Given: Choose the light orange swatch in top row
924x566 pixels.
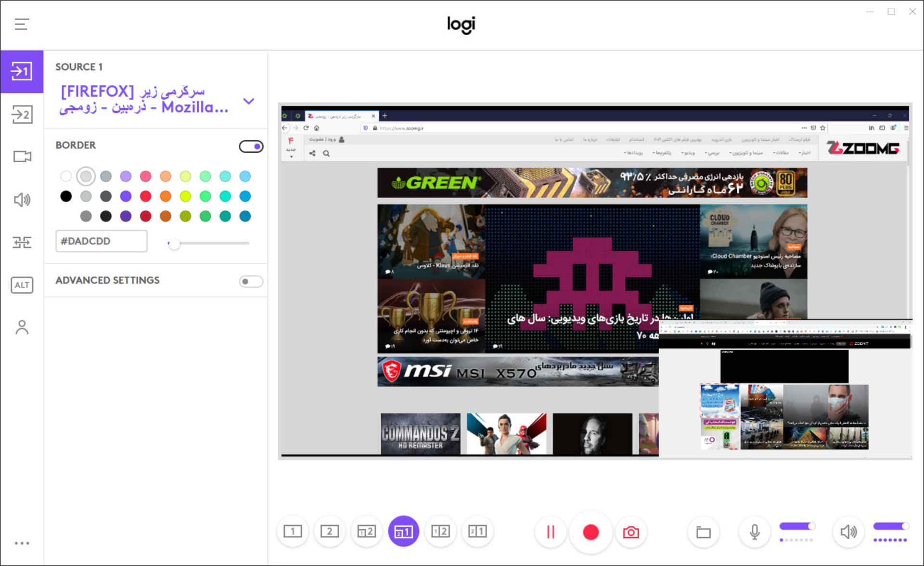Looking at the screenshot, I should pos(166,176).
